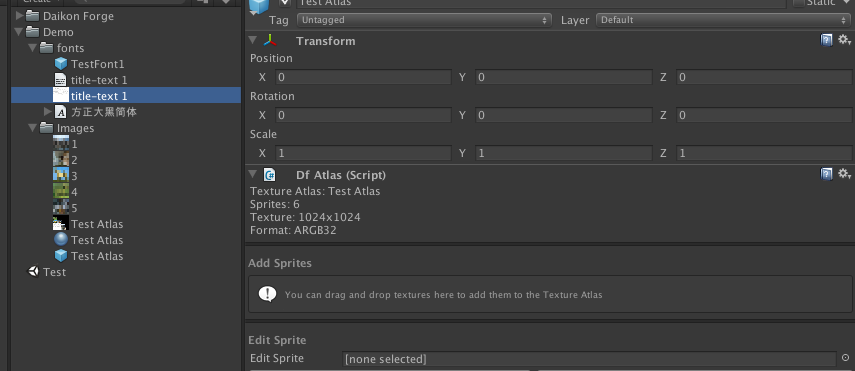855x371 pixels.
Task: Click the Transform component title
Action: pos(326,41)
